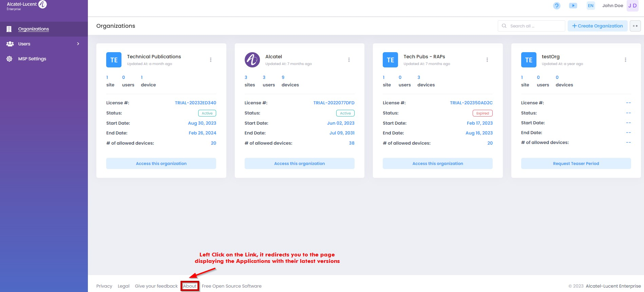Click the Alcatel-Lucent Enterprise logo

[26, 5]
